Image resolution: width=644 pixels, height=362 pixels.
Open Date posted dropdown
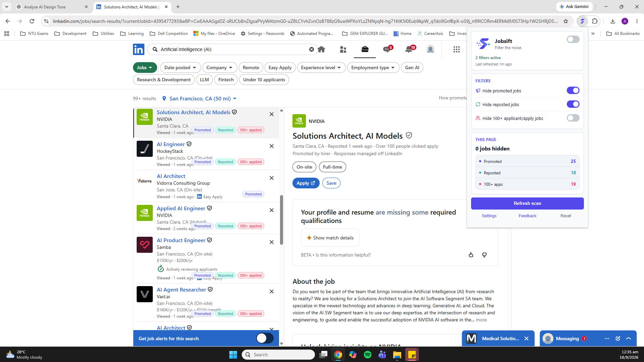[x=180, y=67]
